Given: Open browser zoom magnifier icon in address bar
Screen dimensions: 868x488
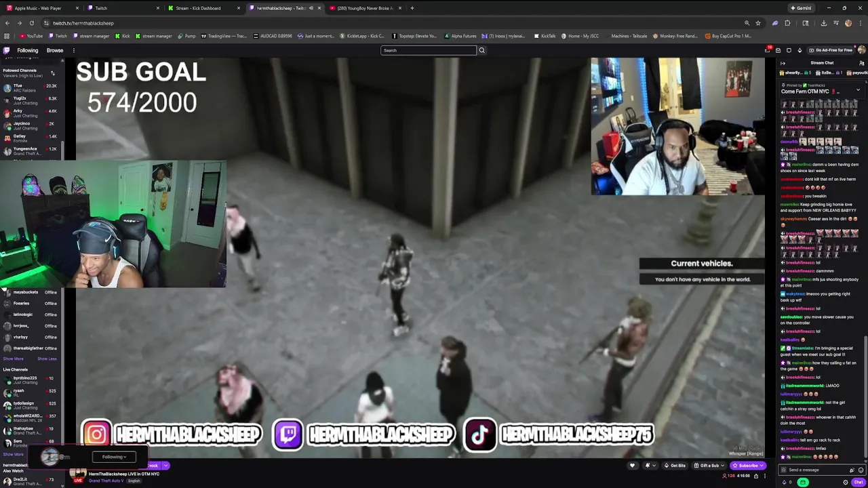Looking at the screenshot, I should coord(747,23).
